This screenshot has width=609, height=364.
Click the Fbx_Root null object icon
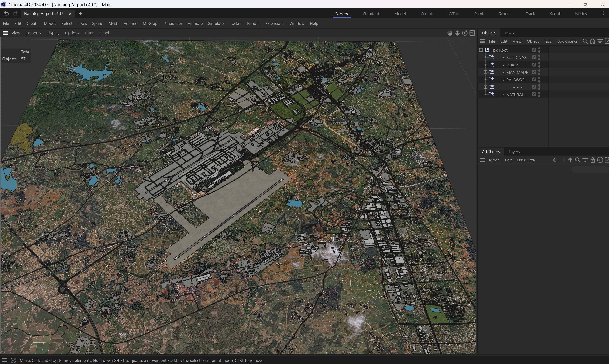pyautogui.click(x=487, y=50)
